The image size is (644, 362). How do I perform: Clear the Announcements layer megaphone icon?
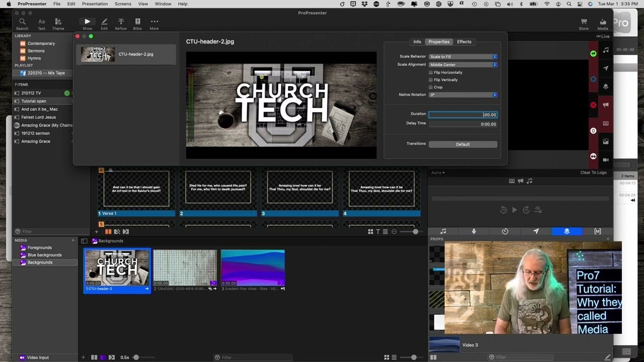[606, 105]
